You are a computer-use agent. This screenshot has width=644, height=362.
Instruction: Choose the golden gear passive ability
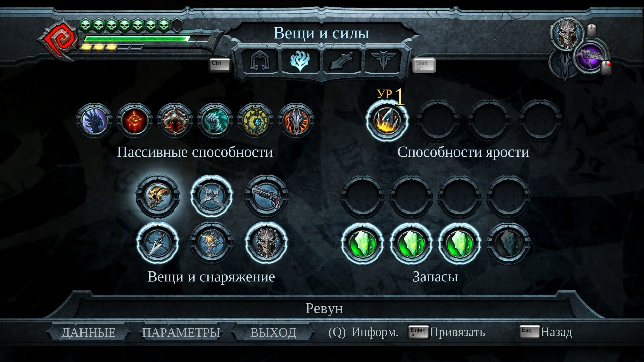255,121
